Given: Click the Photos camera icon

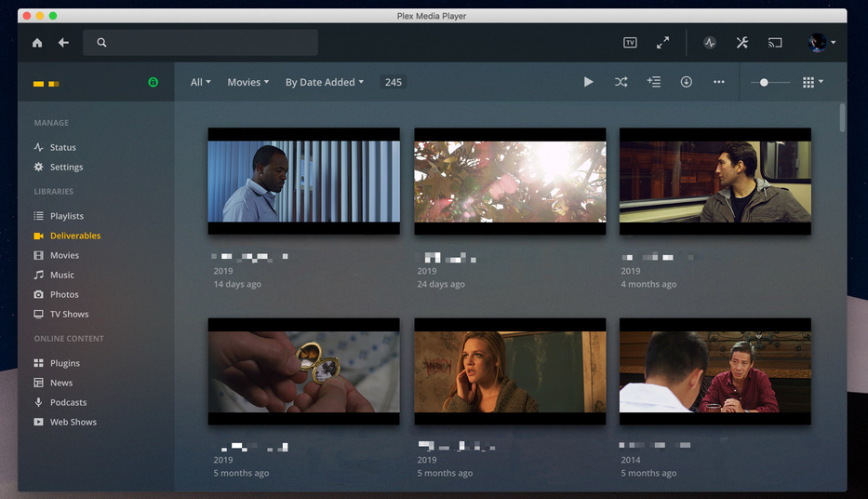Looking at the screenshot, I should pos(38,294).
